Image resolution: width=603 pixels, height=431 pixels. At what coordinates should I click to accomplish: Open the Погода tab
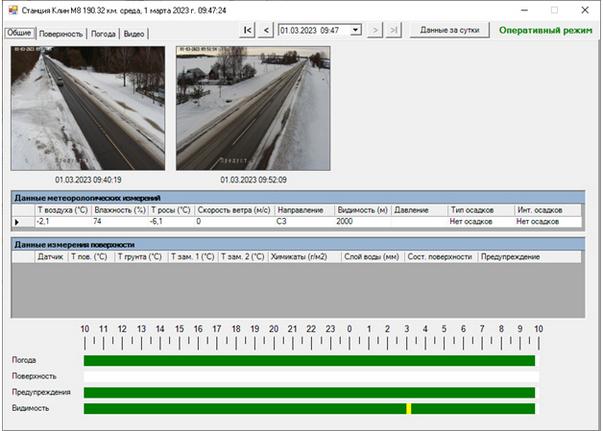pos(104,33)
